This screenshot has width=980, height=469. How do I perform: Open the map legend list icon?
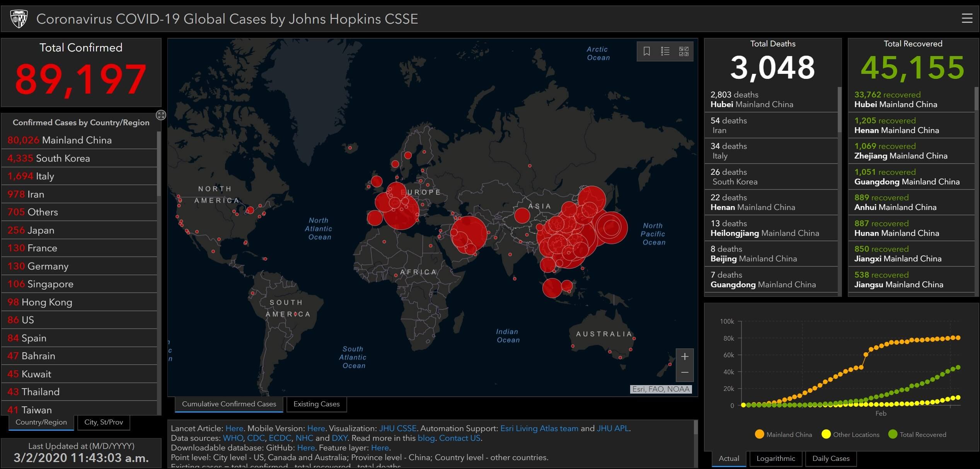665,51
